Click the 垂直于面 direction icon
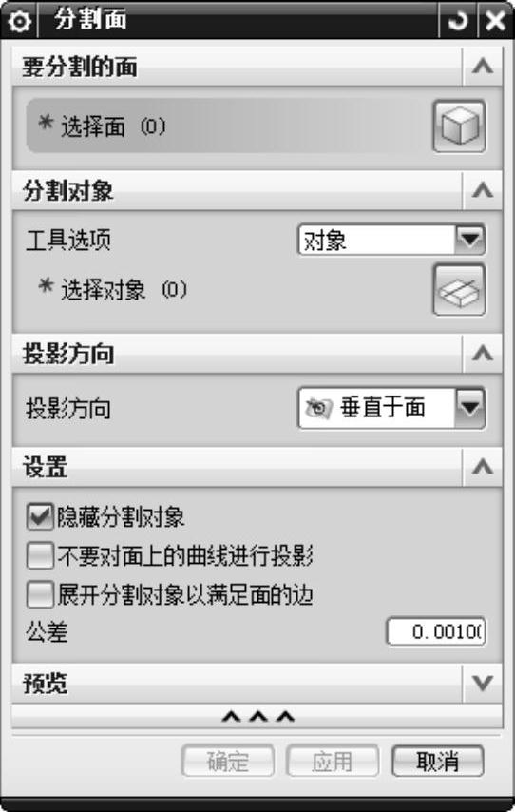The width and height of the screenshot is (515, 812). [317, 408]
